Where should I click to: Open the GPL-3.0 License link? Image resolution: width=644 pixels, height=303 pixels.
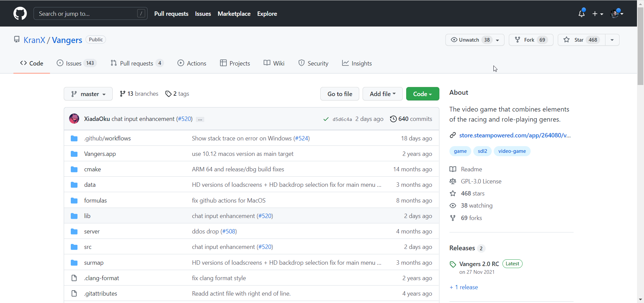[x=476, y=181]
